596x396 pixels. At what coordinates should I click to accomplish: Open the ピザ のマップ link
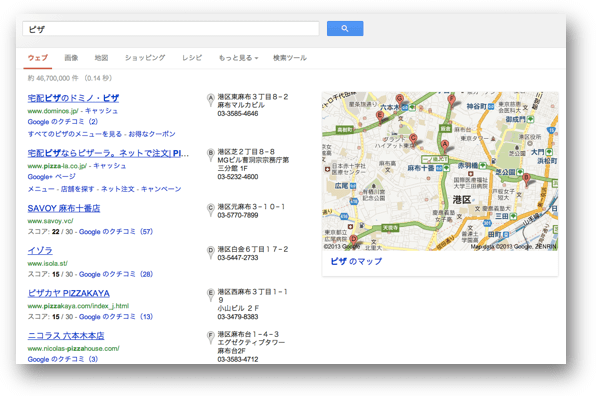coord(356,261)
